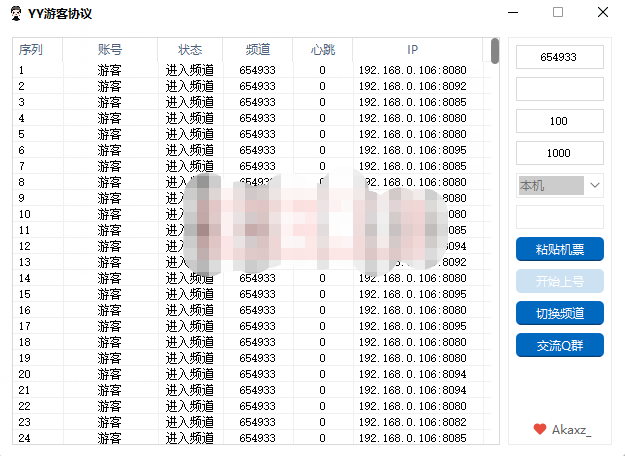Open the 交流Q群 button
This screenshot has height=456, width=625.
[x=560, y=345]
